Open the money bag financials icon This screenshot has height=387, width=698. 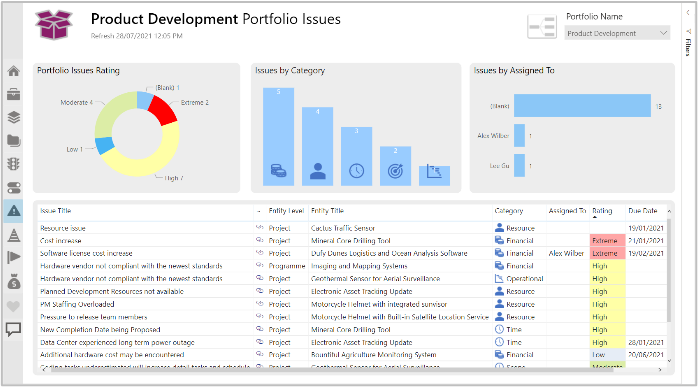pos(13,281)
